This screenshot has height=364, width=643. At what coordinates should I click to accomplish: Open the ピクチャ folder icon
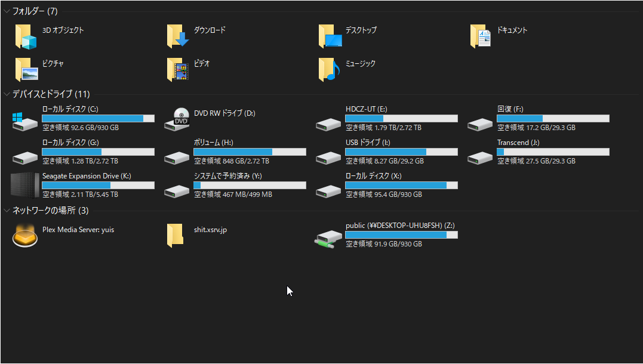coord(26,69)
